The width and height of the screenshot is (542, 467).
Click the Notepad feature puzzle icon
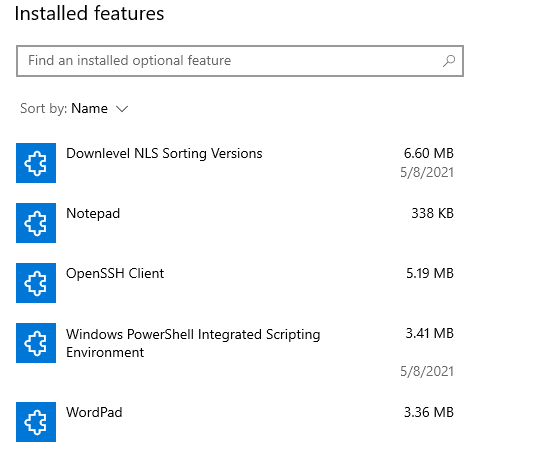point(36,223)
